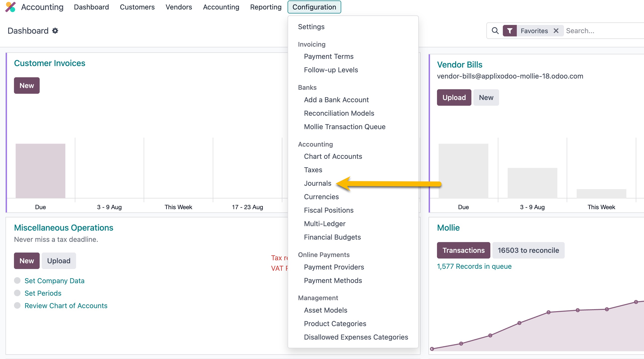The width and height of the screenshot is (644, 359).
Task: Choose Chart of Accounts menu entry
Action: (333, 156)
